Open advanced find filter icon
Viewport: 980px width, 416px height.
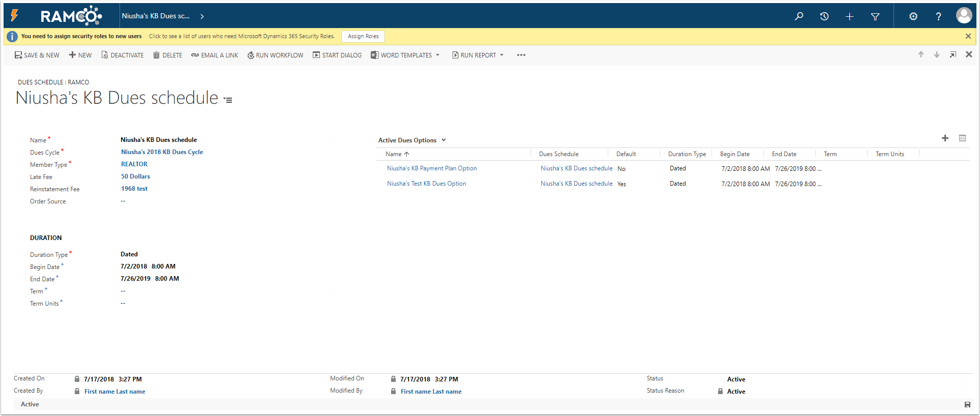point(875,16)
